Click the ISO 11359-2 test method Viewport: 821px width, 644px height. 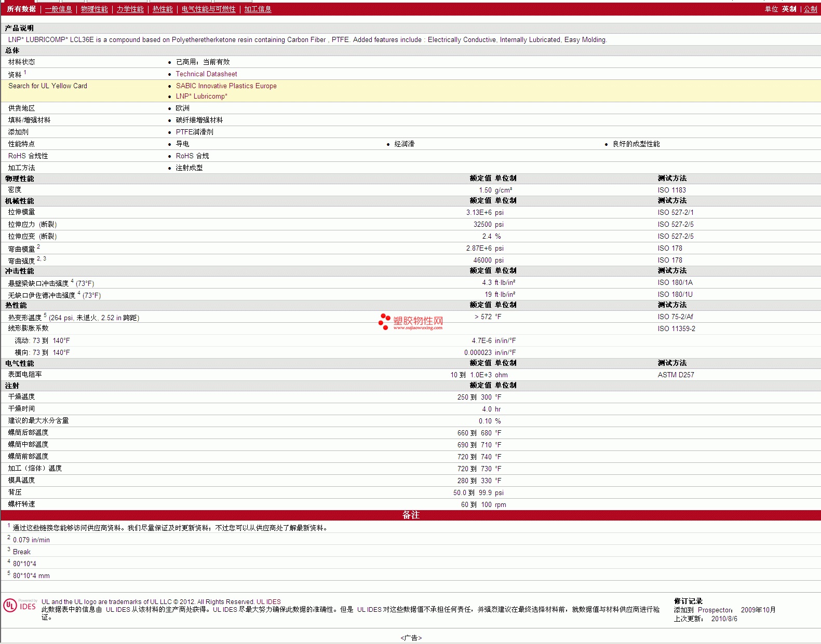click(676, 329)
